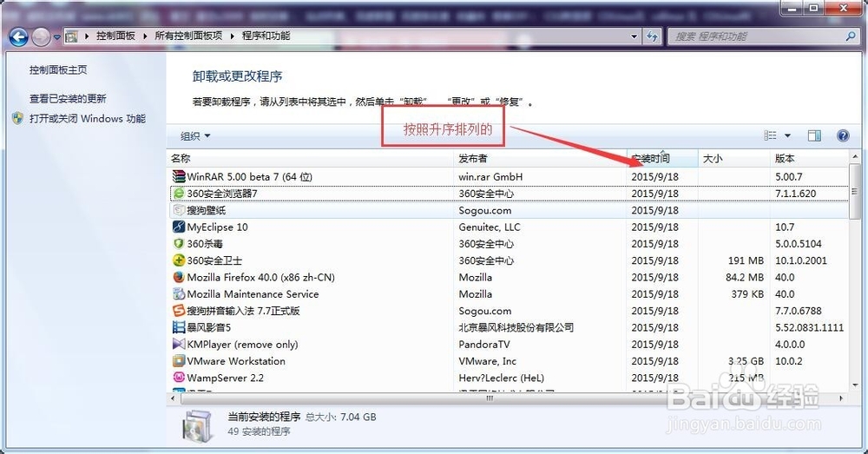Click the vertical scrollbar thumb
This screenshot has height=454, width=868.
coord(855,191)
